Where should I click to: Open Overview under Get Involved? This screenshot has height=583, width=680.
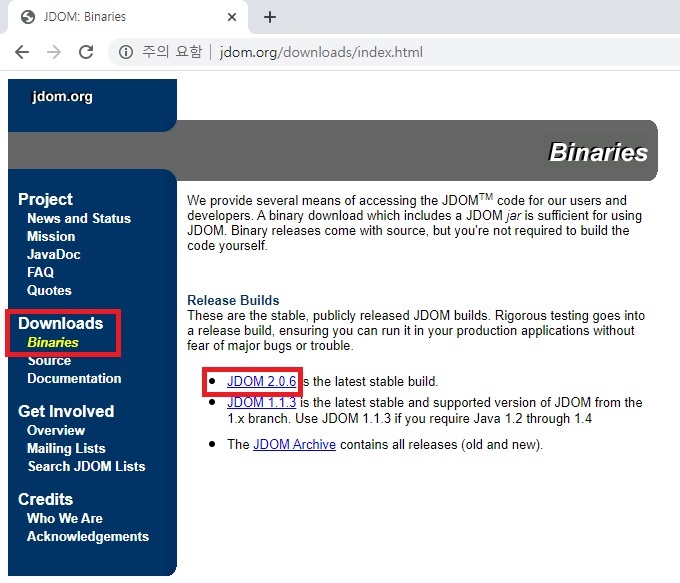click(x=56, y=430)
